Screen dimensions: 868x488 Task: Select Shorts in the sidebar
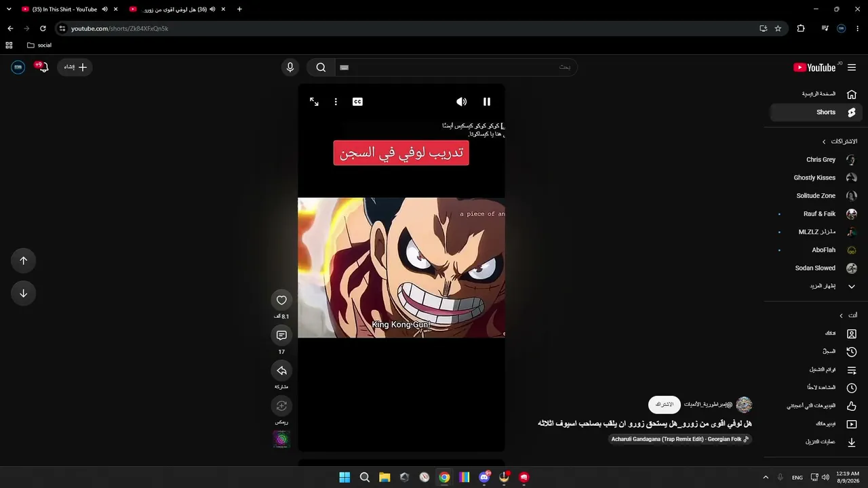point(816,113)
